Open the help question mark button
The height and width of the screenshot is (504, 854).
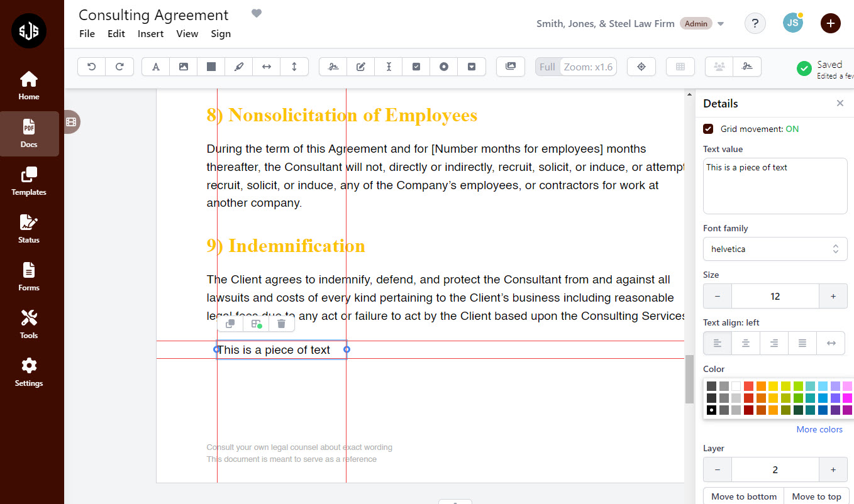click(x=755, y=23)
